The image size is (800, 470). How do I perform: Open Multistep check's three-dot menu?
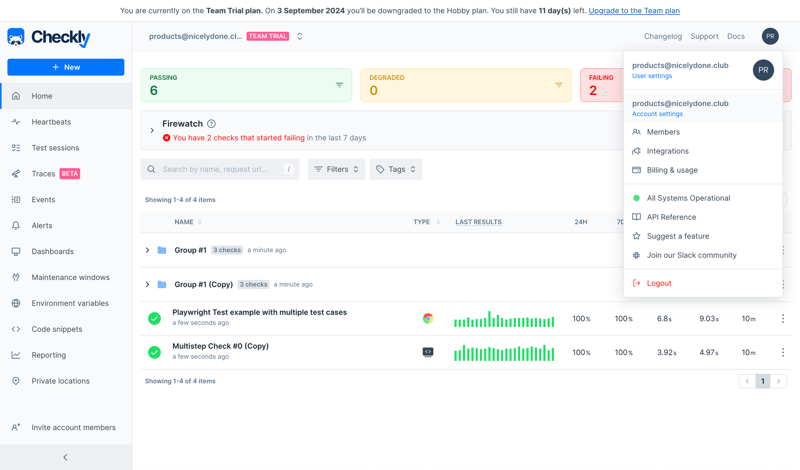tap(783, 353)
